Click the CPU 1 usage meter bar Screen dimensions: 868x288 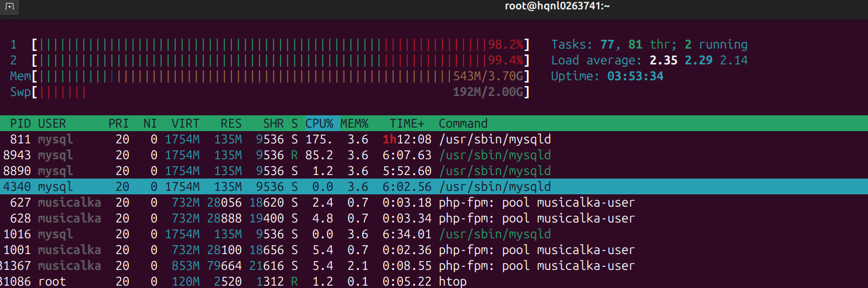coord(281,44)
